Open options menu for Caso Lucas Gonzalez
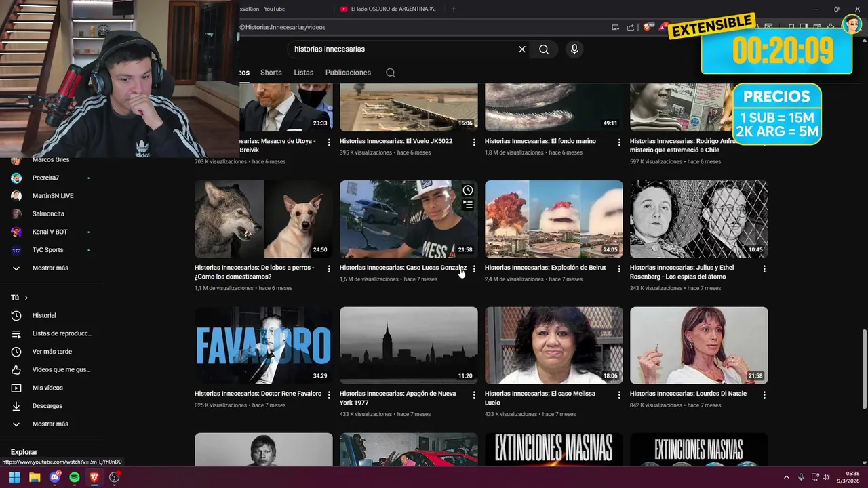This screenshot has height=488, width=868. point(474,269)
